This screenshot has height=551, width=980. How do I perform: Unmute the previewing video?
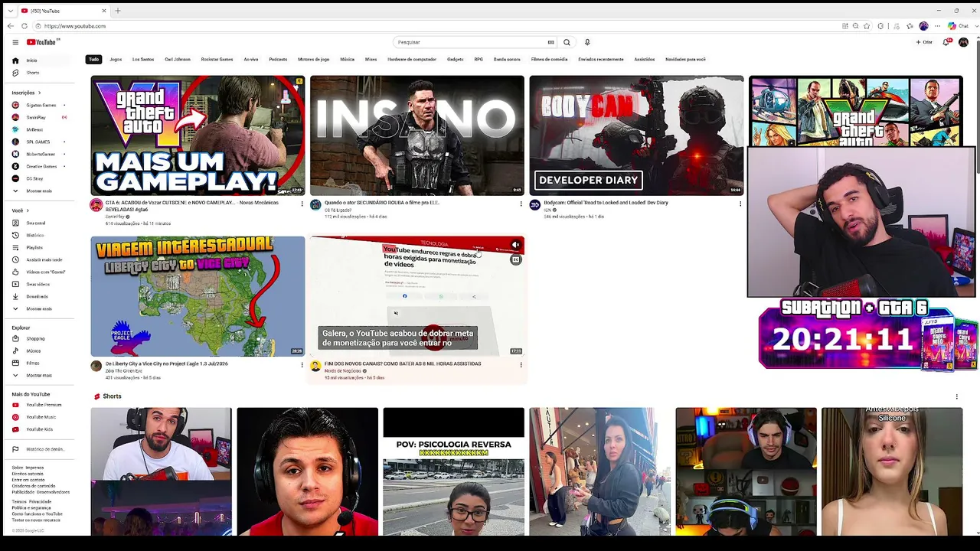point(515,245)
